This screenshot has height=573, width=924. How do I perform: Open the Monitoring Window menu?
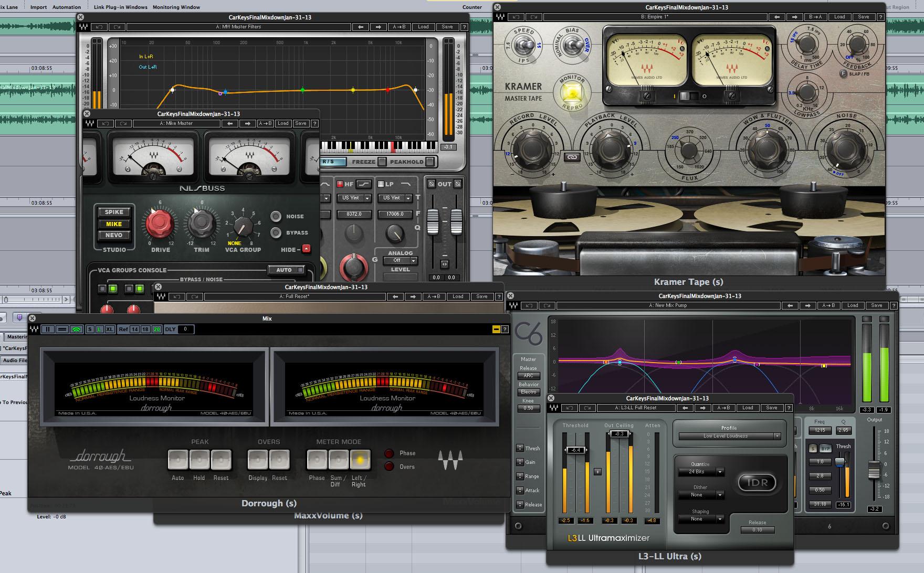175,7
